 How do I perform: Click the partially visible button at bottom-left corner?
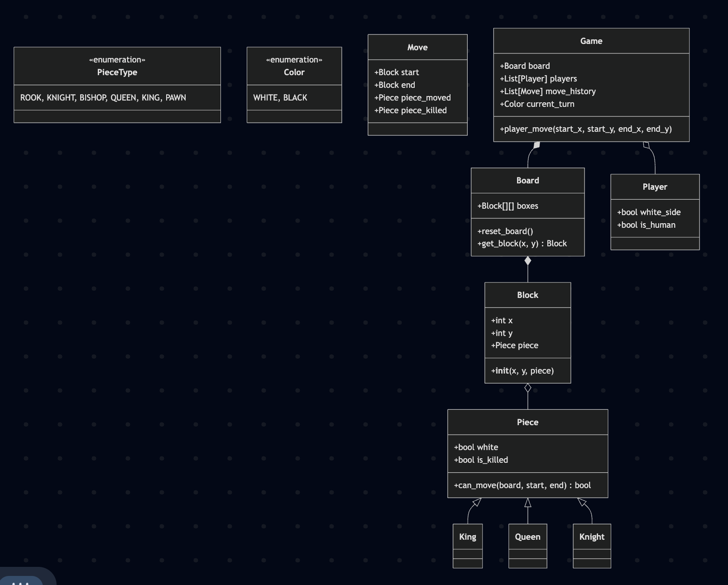(x=21, y=579)
